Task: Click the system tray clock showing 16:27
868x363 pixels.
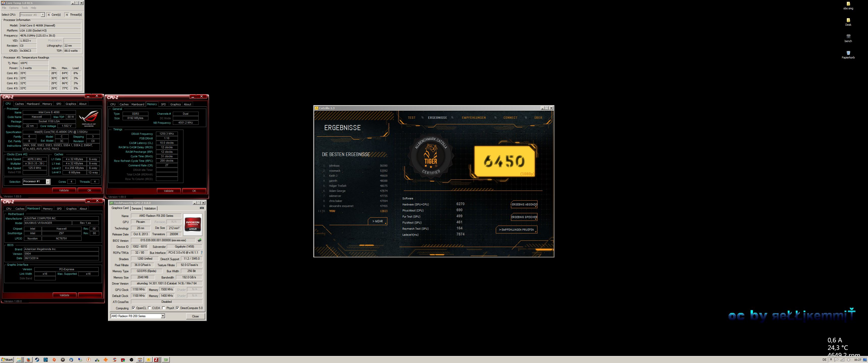Action: (x=858, y=360)
